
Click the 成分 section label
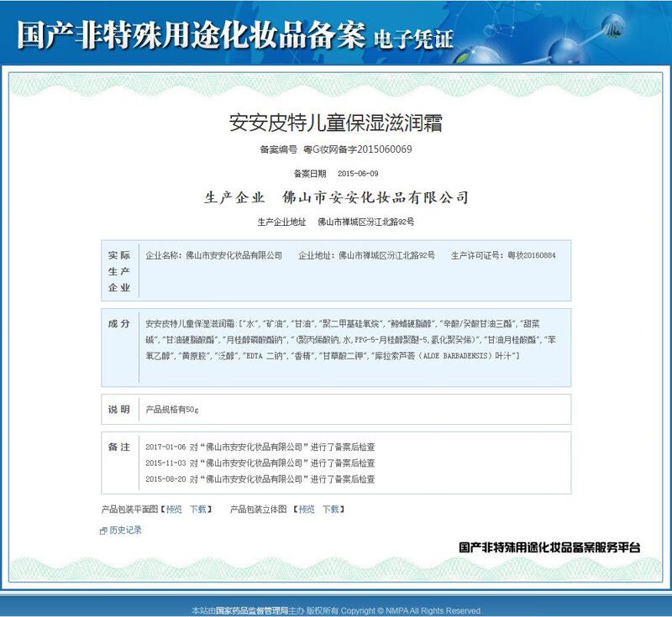119,324
